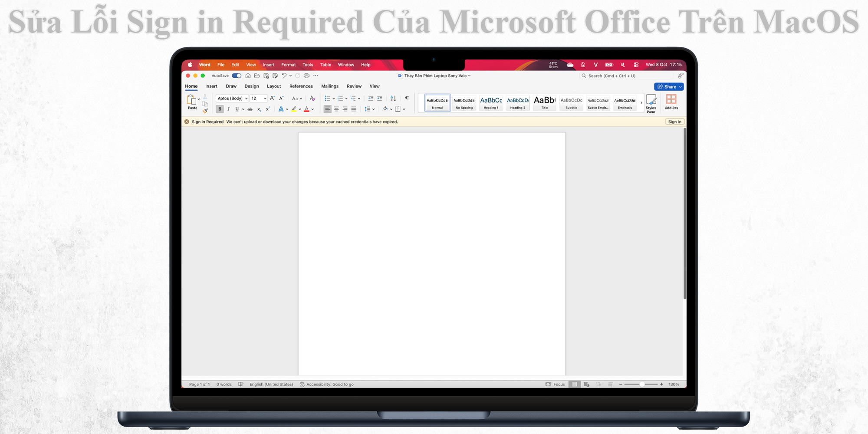Toggle Italic formatting

point(228,109)
